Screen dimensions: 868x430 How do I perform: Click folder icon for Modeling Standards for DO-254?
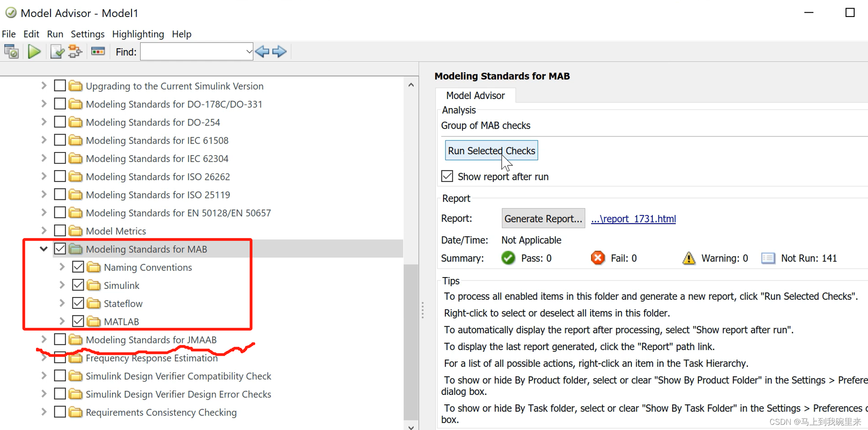coord(76,122)
